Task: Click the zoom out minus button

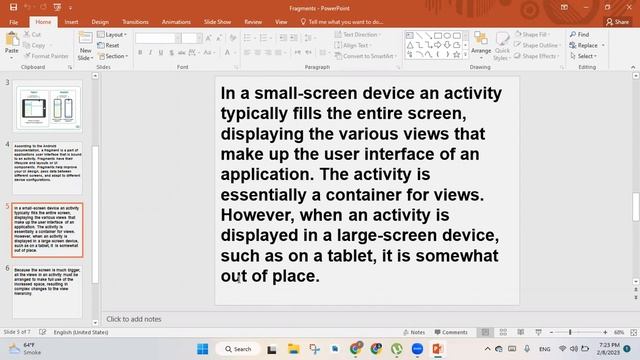Action: 551,332
